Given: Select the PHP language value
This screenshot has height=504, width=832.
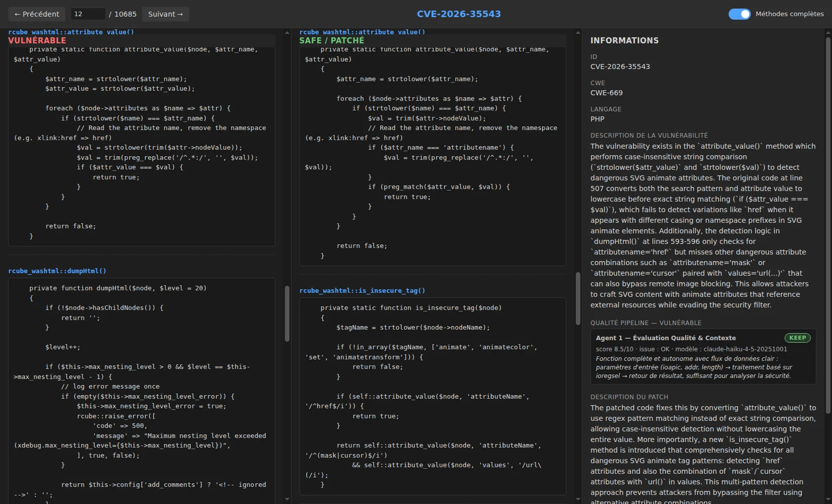Looking at the screenshot, I should click(597, 119).
